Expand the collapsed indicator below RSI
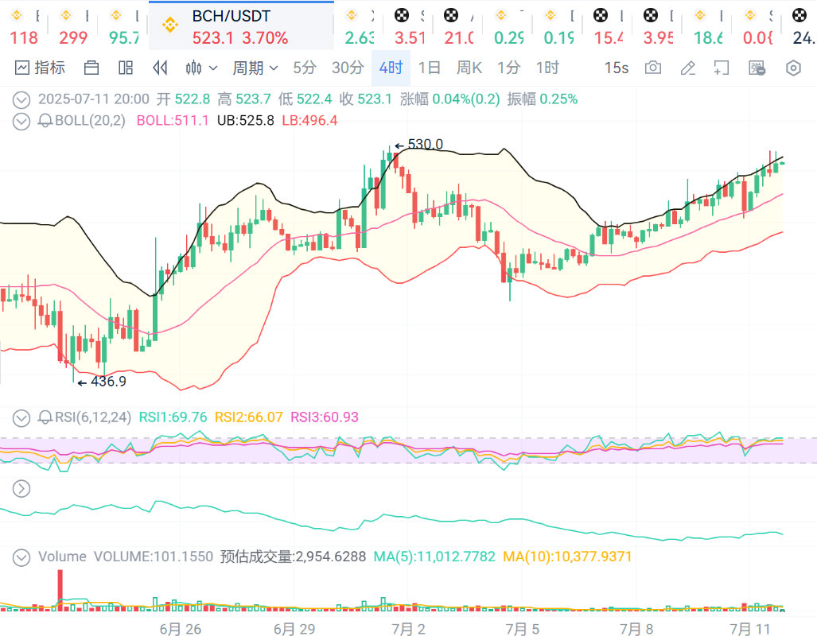 pyautogui.click(x=21, y=489)
